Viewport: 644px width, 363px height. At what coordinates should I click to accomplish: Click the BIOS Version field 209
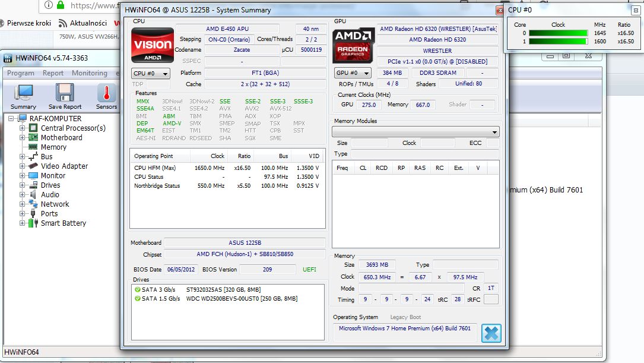tap(267, 269)
